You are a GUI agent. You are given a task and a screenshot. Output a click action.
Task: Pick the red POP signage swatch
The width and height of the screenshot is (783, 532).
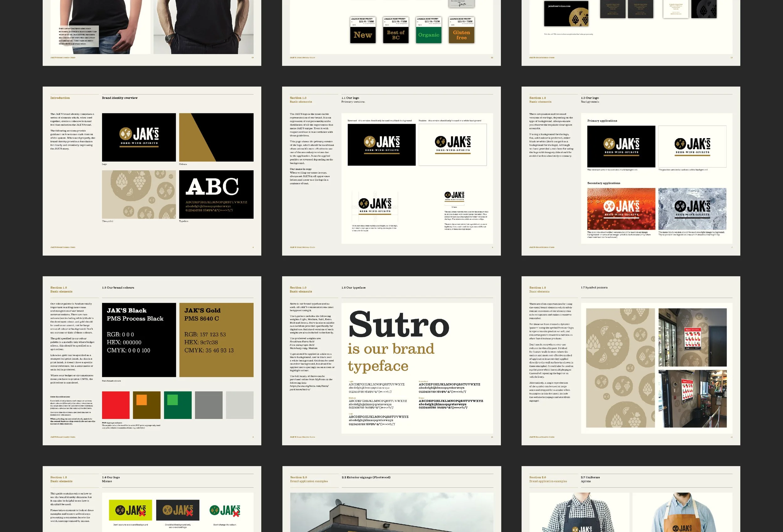(x=116, y=405)
